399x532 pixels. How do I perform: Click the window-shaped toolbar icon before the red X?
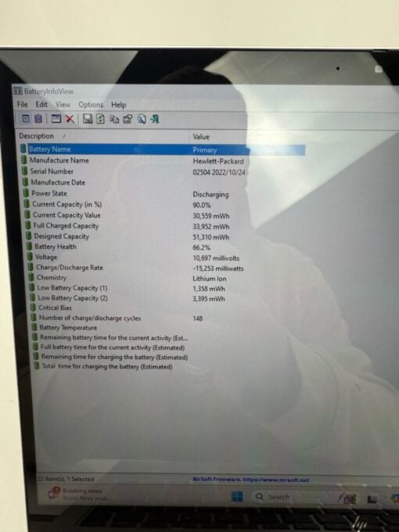(x=56, y=118)
